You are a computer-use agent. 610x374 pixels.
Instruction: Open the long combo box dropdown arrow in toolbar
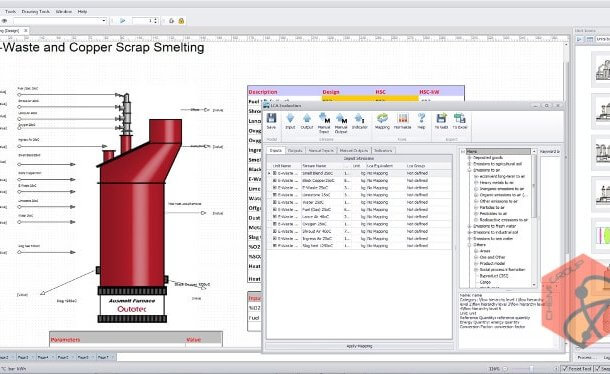click(x=103, y=21)
